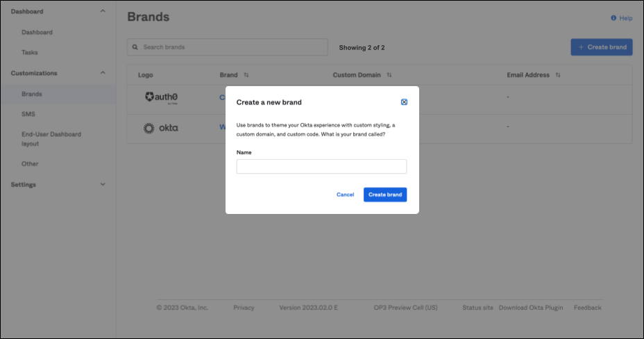Collapse the Customizations section chevron
Viewport: 644px width, 339px height.
[x=103, y=73]
